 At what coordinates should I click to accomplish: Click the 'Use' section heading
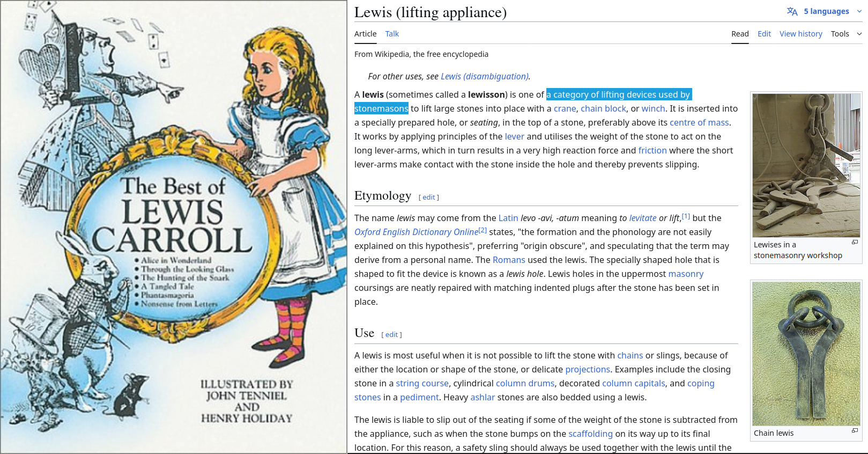(x=364, y=333)
